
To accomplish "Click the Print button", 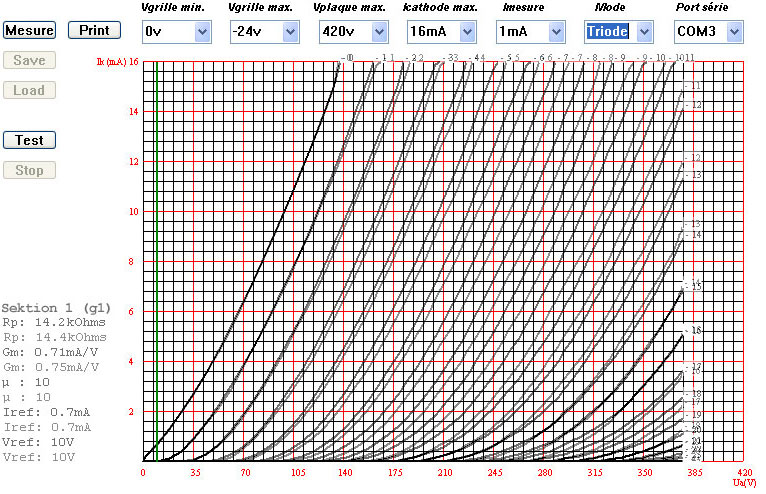I will (x=94, y=30).
